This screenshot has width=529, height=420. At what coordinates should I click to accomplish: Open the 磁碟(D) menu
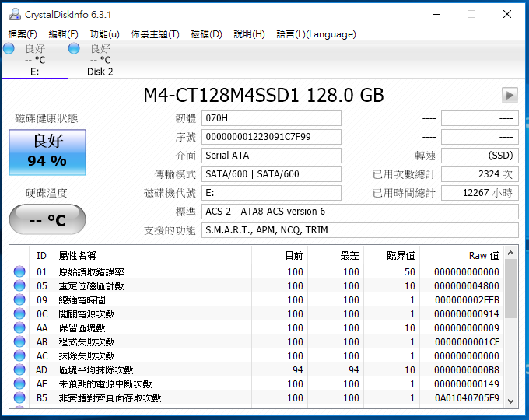[206, 34]
